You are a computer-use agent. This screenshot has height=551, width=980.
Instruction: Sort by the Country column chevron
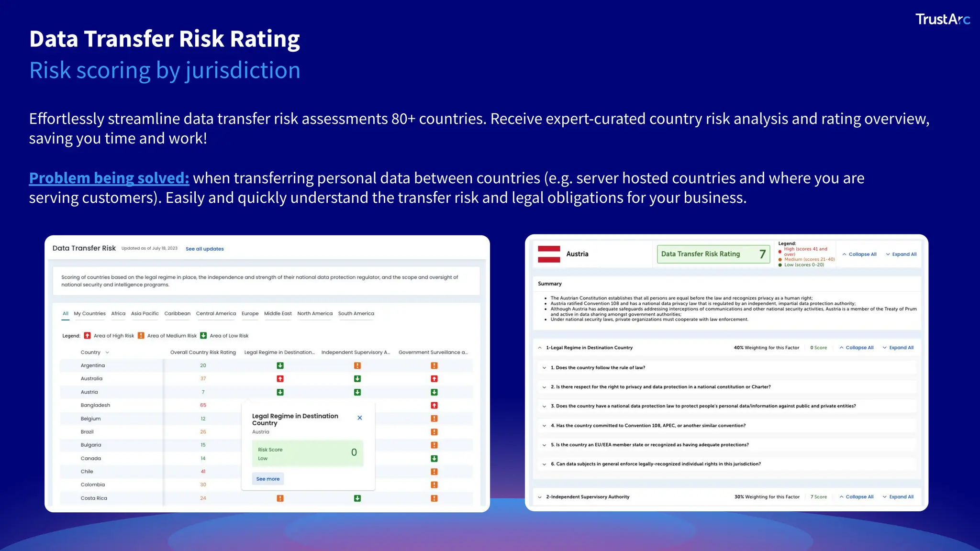pyautogui.click(x=107, y=353)
